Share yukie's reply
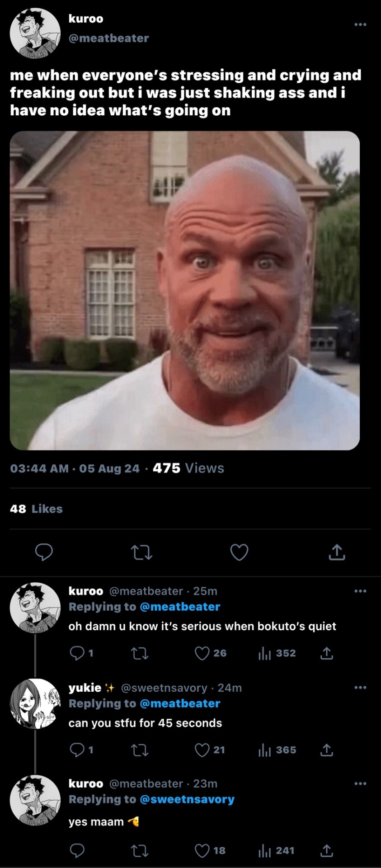Screen dimensions: 381x868 (x=326, y=750)
